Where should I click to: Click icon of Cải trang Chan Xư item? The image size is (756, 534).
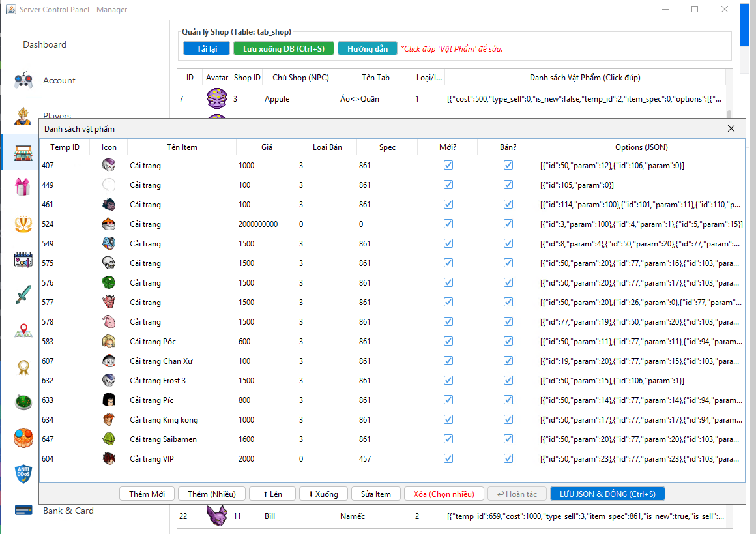[x=109, y=361]
